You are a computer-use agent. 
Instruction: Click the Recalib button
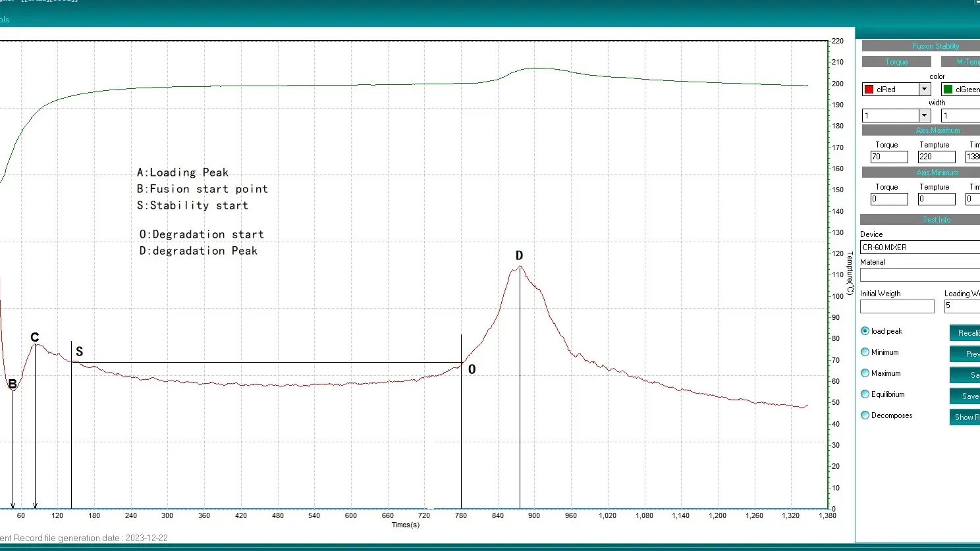click(966, 333)
